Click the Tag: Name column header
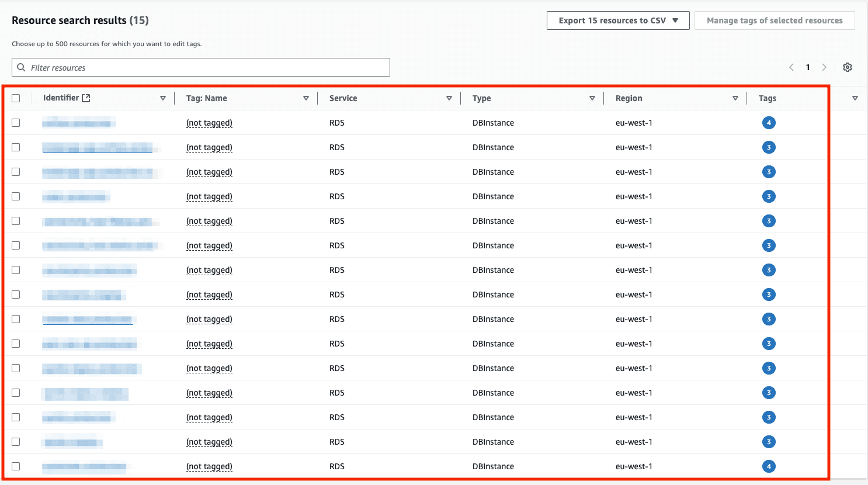 [207, 98]
